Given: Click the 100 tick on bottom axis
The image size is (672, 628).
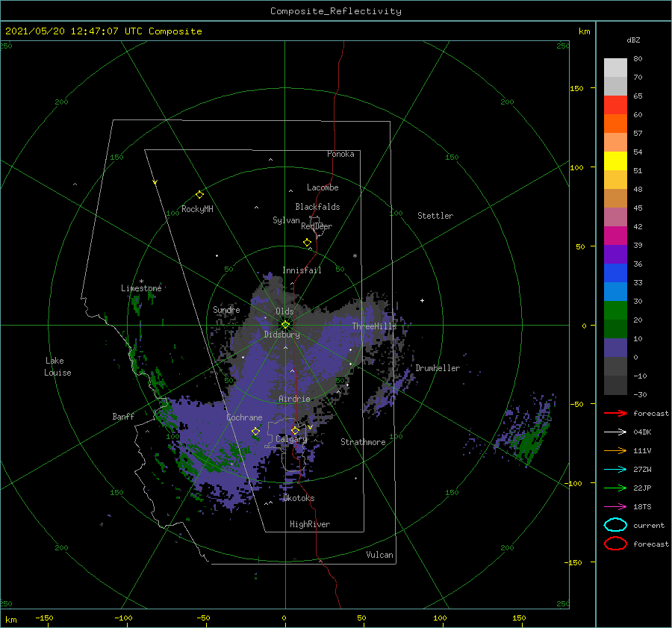Looking at the screenshot, I should pyautogui.click(x=440, y=618).
